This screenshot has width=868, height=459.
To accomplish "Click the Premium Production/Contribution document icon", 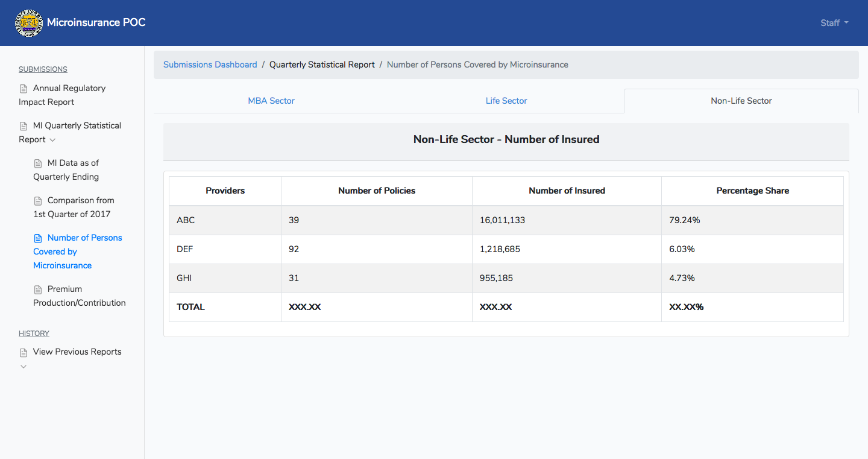I will click(38, 290).
